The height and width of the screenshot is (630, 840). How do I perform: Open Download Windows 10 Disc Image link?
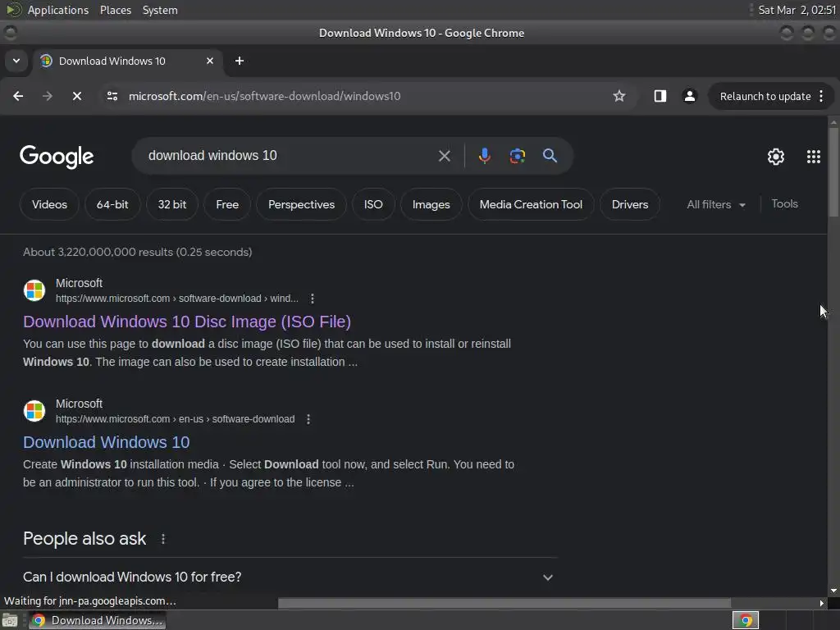pyautogui.click(x=187, y=322)
